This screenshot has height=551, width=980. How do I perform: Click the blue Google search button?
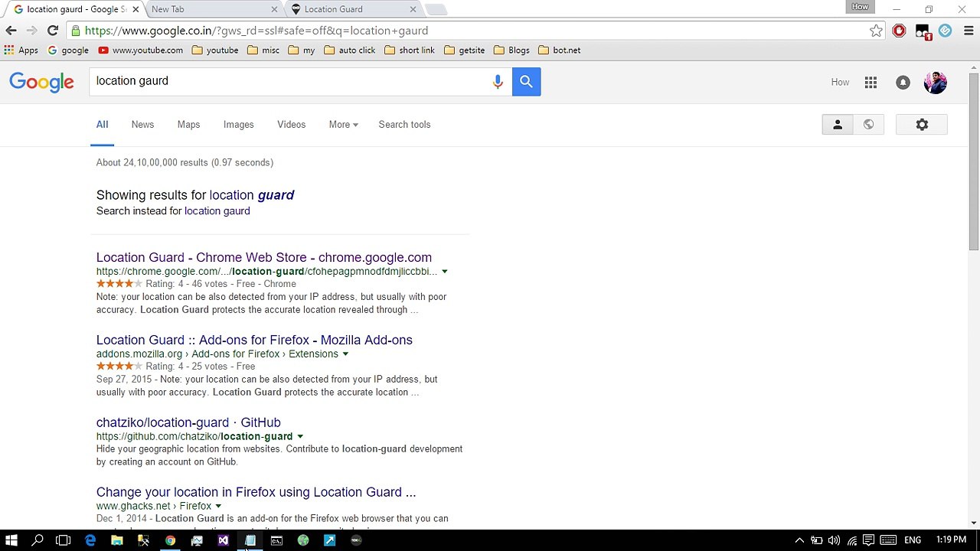(526, 81)
